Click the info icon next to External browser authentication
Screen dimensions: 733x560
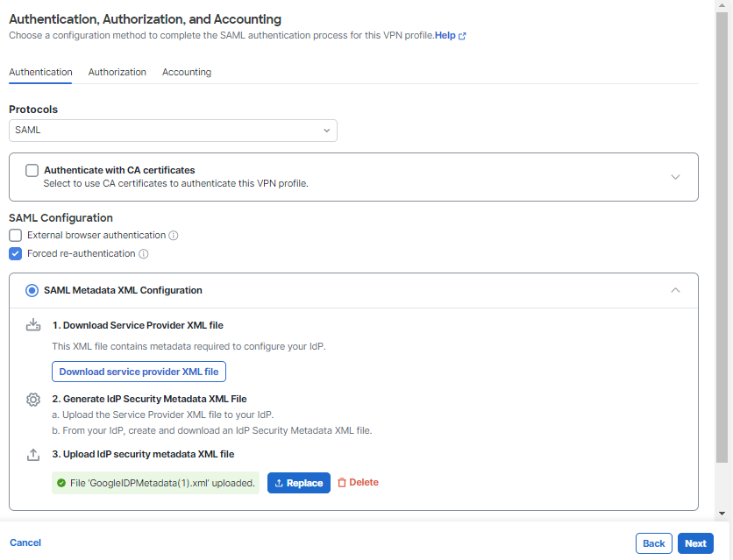tap(174, 236)
